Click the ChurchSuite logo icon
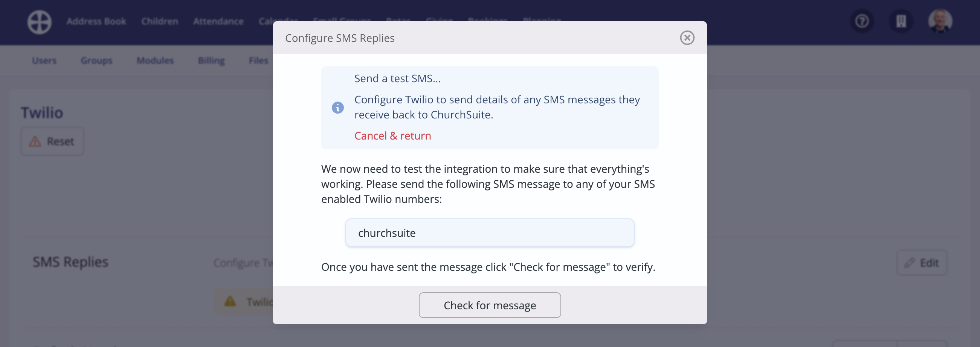 [x=39, y=22]
